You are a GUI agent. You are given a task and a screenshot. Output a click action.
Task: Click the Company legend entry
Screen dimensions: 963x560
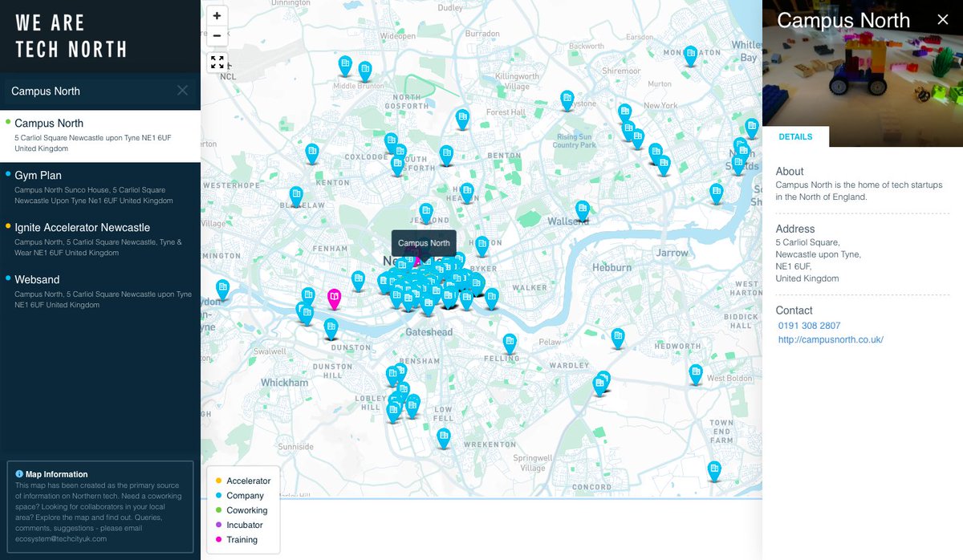(x=238, y=496)
